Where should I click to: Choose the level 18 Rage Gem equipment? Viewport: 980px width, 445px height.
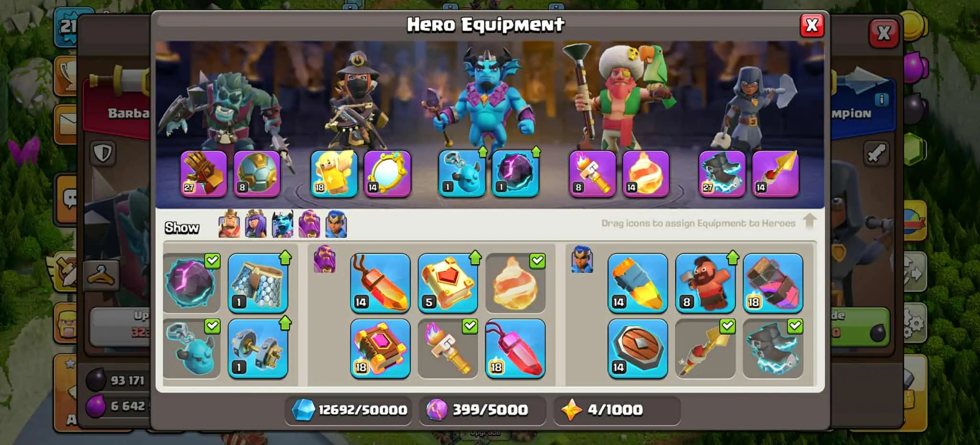515,349
